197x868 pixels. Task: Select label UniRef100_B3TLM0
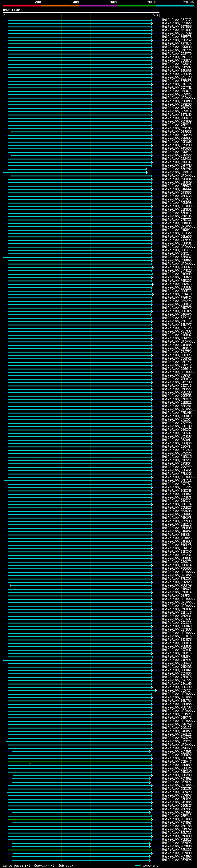pos(177,115)
